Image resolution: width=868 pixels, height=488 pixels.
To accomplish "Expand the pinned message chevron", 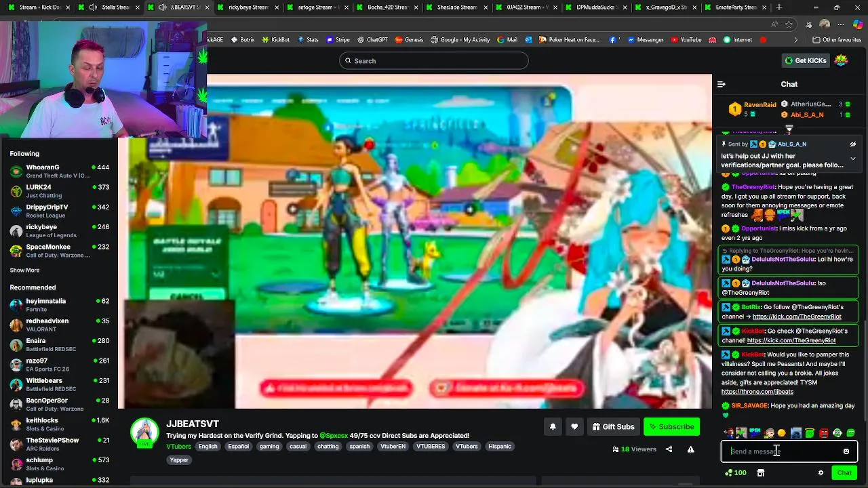I will (853, 159).
